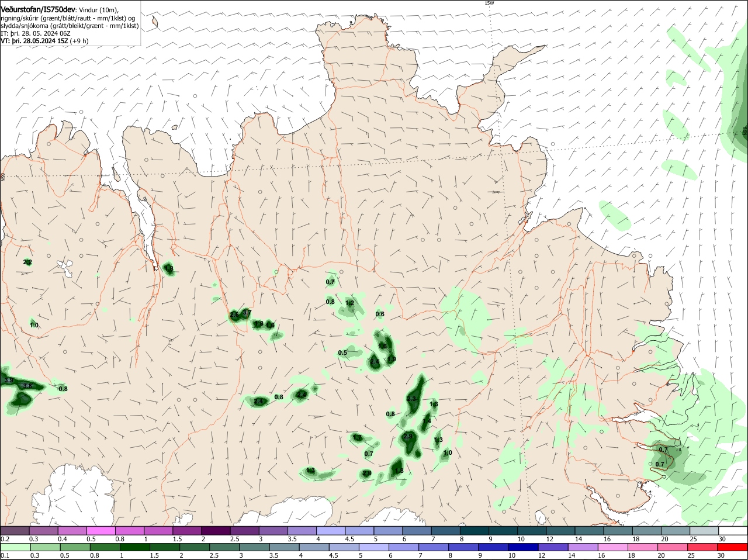Image resolution: width=748 pixels, height=560 pixels.
Task: Pick the palest green 0.1–0.3 rain scale swatch
Action: (15, 548)
